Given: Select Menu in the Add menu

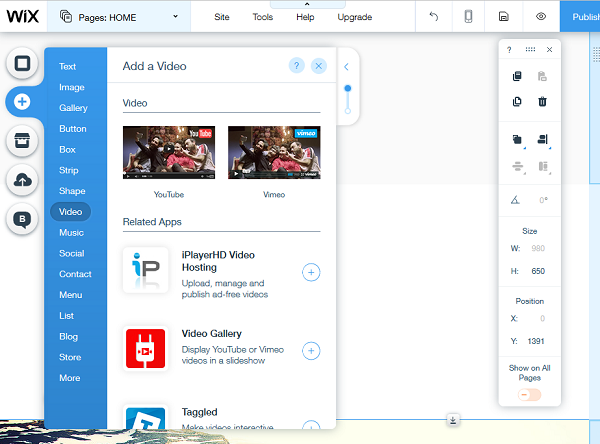Looking at the screenshot, I should [x=71, y=295].
